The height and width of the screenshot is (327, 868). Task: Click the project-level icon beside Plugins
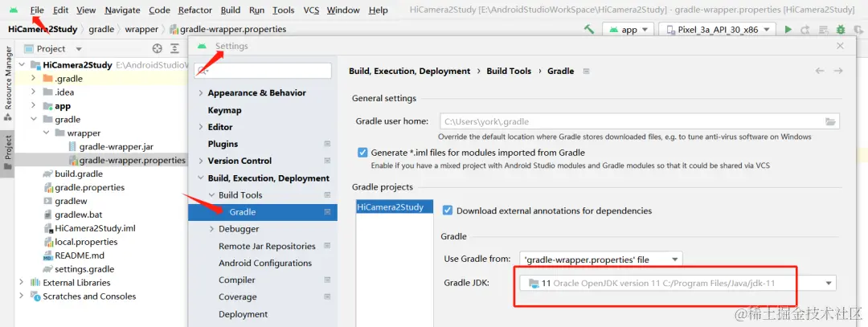327,144
